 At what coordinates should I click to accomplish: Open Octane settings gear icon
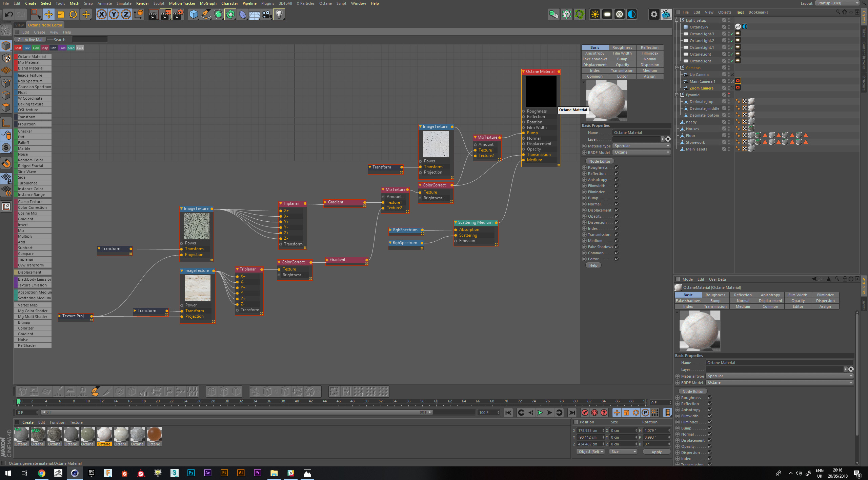pyautogui.click(x=654, y=14)
